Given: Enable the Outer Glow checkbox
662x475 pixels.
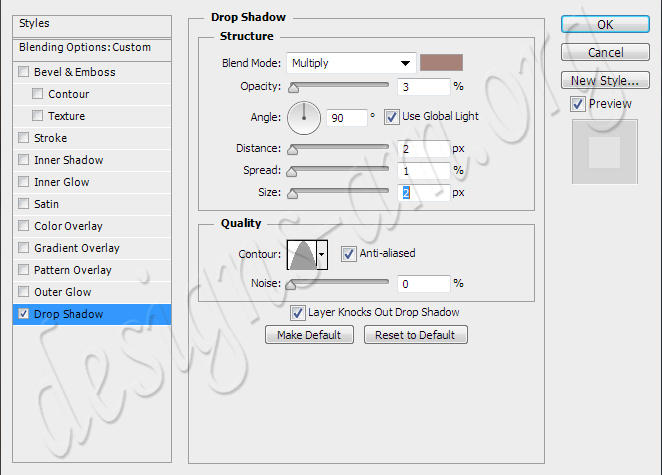Looking at the screenshot, I should [24, 291].
